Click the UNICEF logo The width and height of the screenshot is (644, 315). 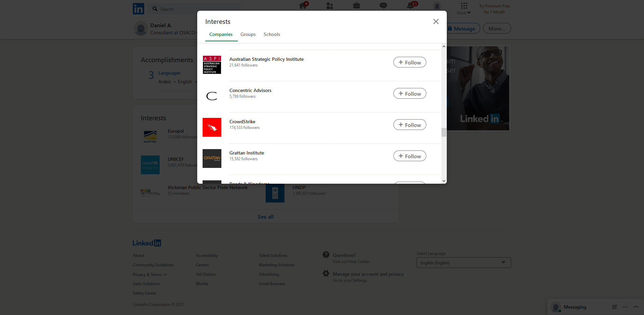tap(150, 165)
